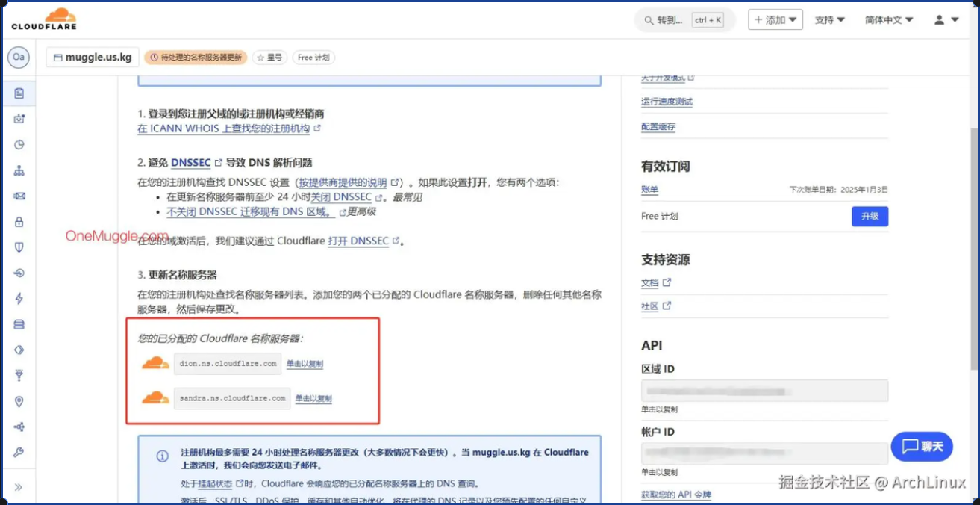Open the Access login-arrow sidebar icon
The width and height of the screenshot is (980, 505).
19,273
